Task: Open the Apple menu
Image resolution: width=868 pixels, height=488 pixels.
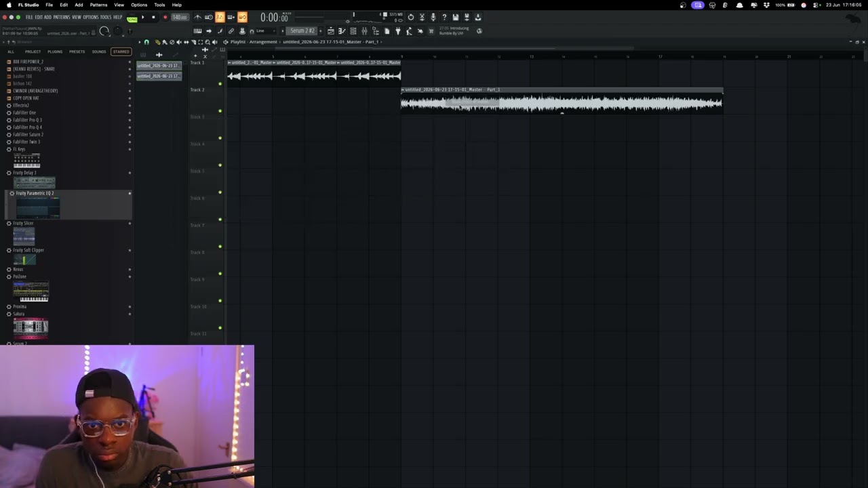Action: 9,5
